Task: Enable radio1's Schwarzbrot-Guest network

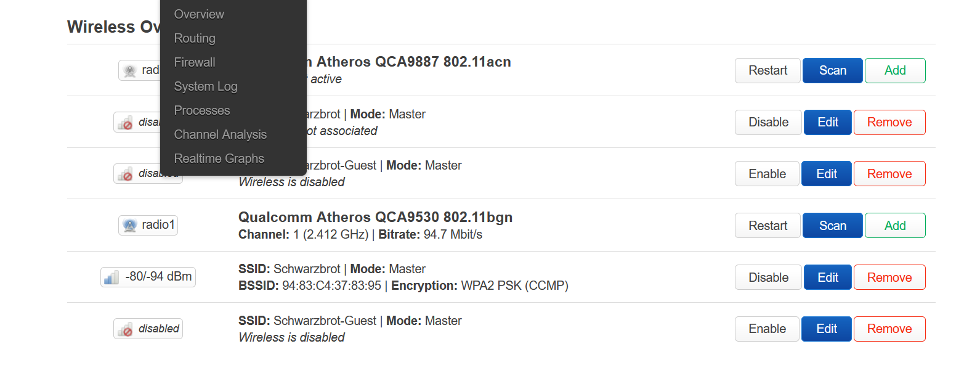Action: pos(767,329)
